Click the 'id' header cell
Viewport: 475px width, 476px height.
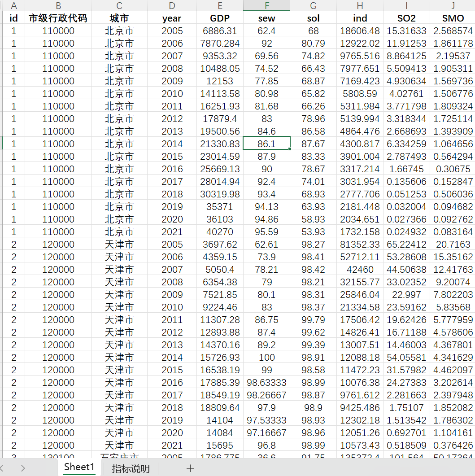(x=13, y=18)
